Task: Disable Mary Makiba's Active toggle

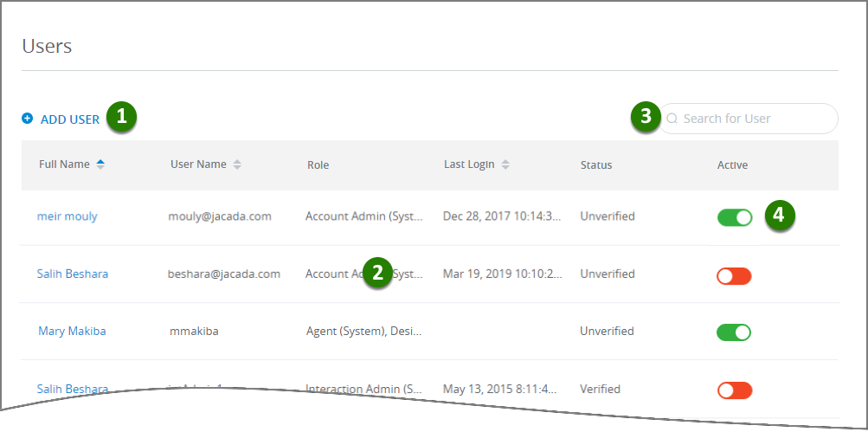Action: pyautogui.click(x=734, y=332)
